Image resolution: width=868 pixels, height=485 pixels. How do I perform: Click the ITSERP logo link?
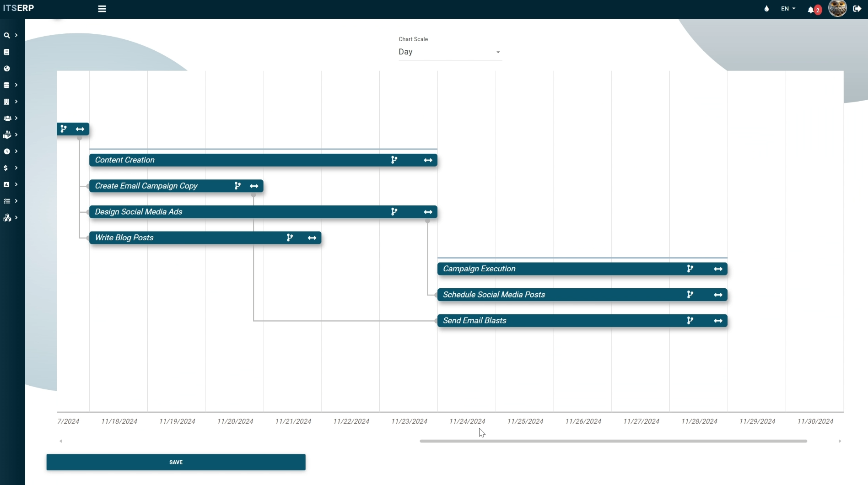18,8
